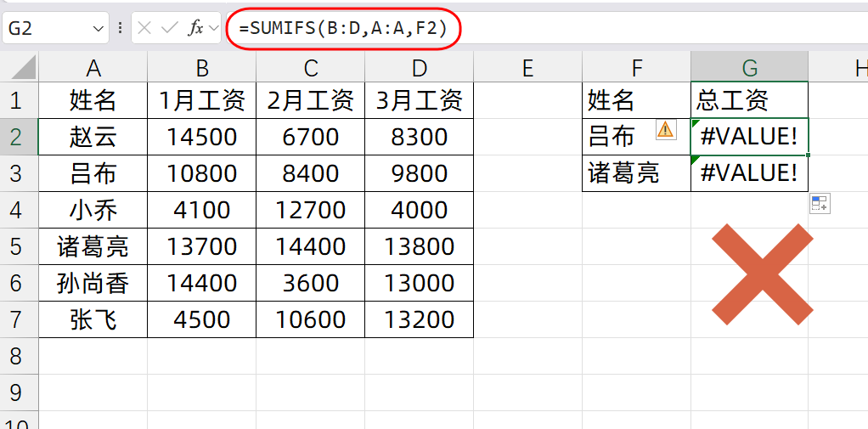Click the Select All corner triangle
Image resolution: width=868 pixels, height=429 pixels.
tap(24, 67)
